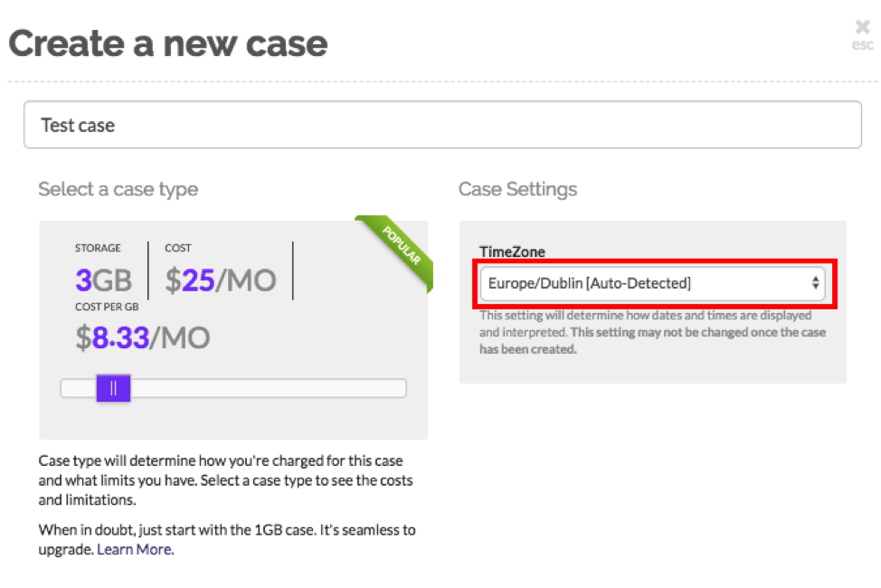Click the storage slider handle
The image size is (881, 588).
pyautogui.click(x=113, y=387)
